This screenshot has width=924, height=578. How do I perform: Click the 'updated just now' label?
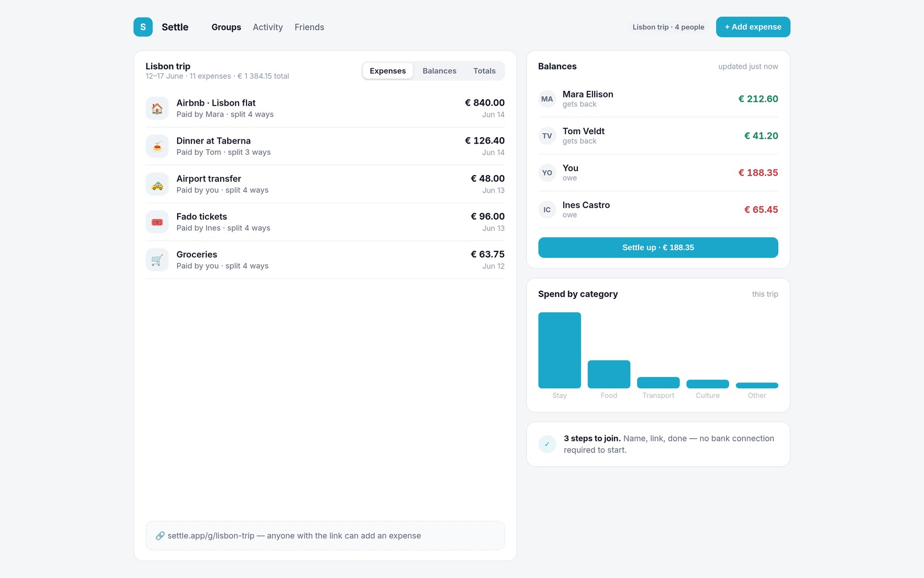(x=748, y=67)
